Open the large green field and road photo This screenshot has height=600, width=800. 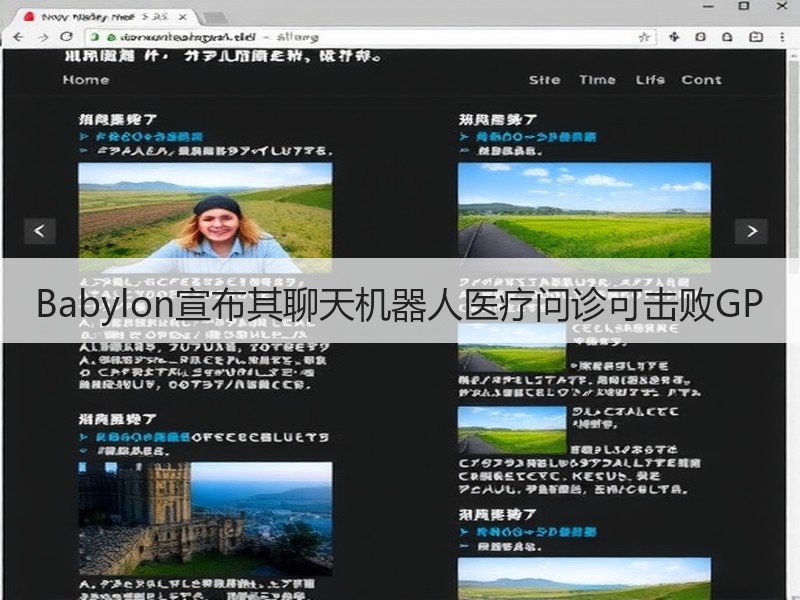(584, 216)
